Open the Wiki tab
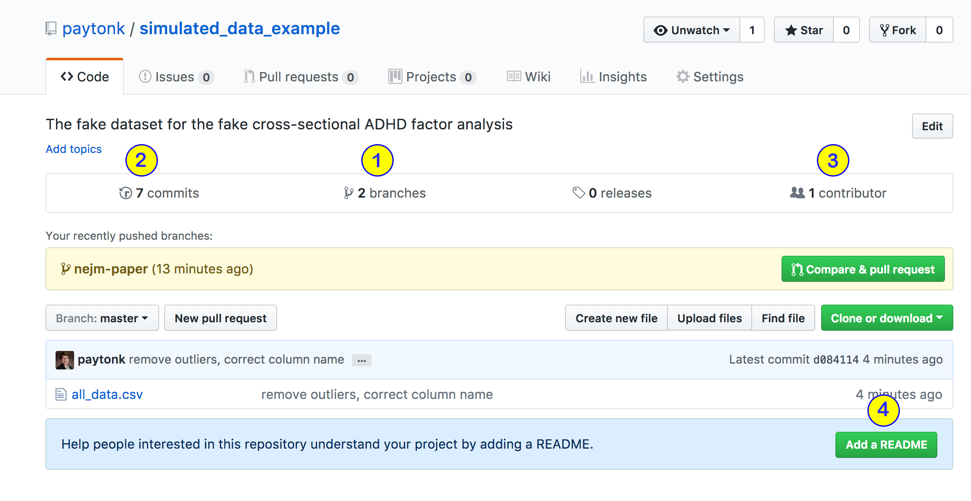This screenshot has width=971, height=501. 529,77
